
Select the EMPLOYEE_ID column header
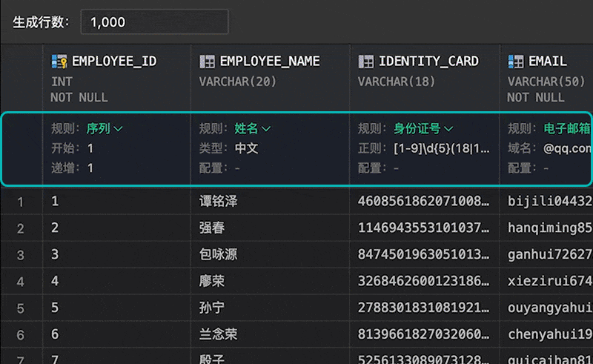tap(117, 79)
